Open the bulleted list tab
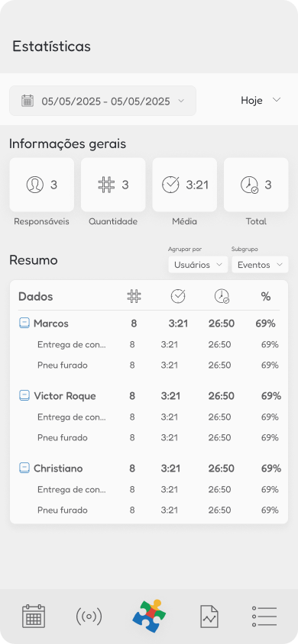 [x=264, y=617]
